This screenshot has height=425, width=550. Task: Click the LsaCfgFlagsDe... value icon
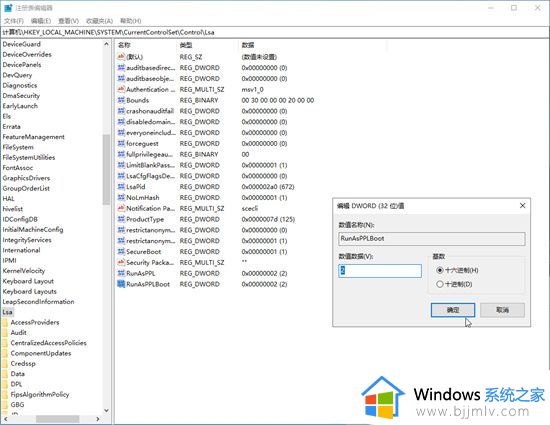pyautogui.click(x=121, y=176)
